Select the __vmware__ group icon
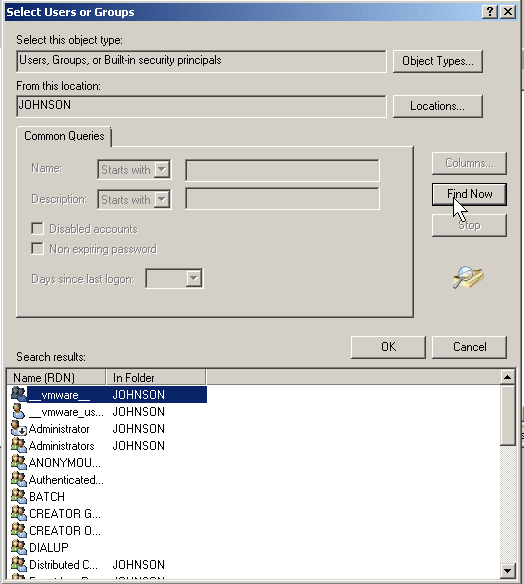The image size is (524, 584). click(x=19, y=394)
